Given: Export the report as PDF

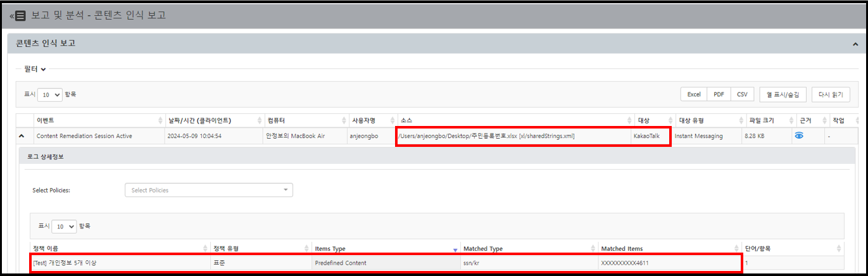Looking at the screenshot, I should [719, 94].
